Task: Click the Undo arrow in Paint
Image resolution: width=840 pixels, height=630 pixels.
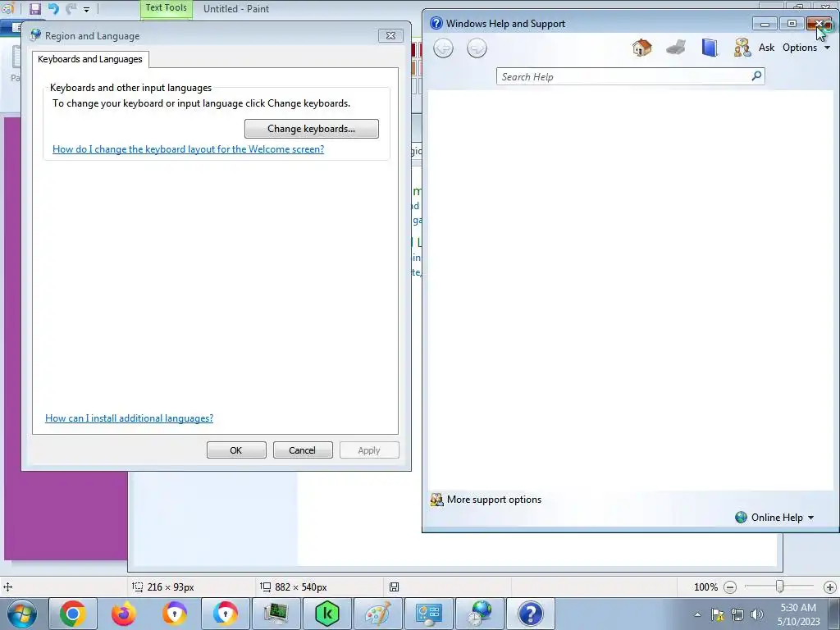Action: click(x=53, y=8)
